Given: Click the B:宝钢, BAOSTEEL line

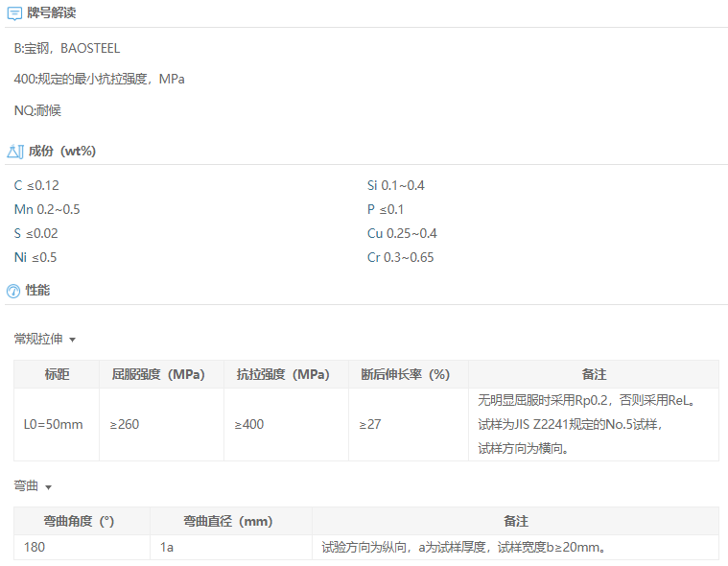Looking at the screenshot, I should click(x=67, y=48).
